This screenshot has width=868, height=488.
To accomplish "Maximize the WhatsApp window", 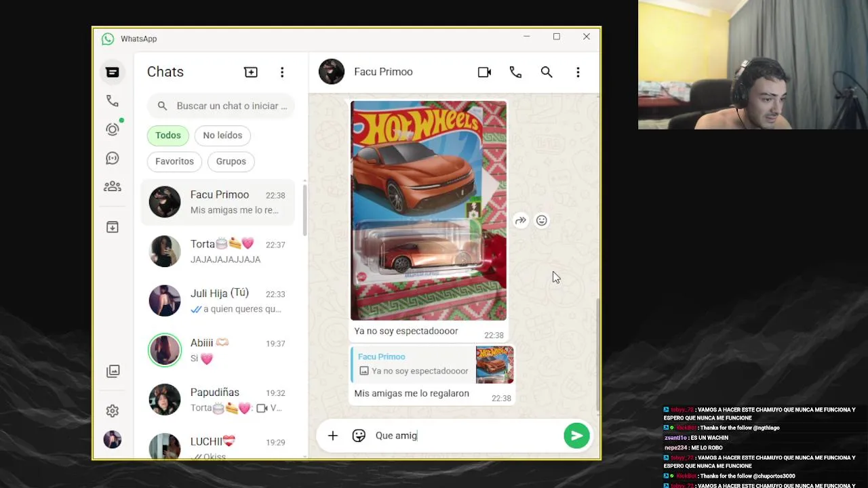I will coord(557,37).
